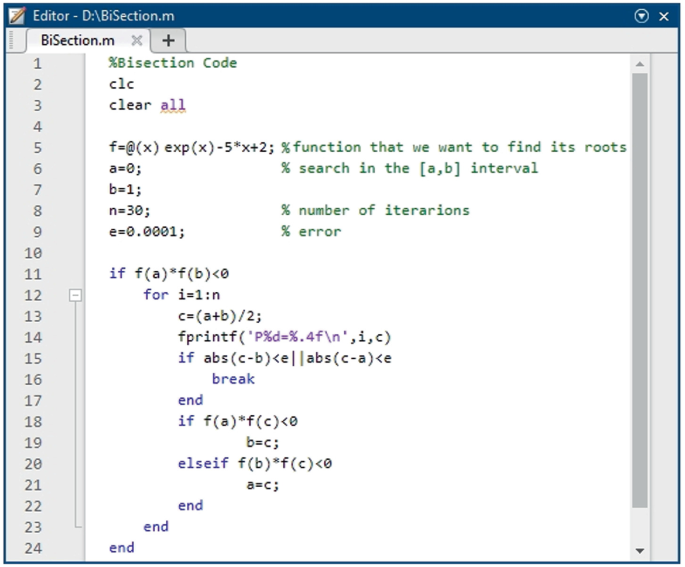
Task: Click the vertical scrollbar thumb
Action: coord(640,290)
